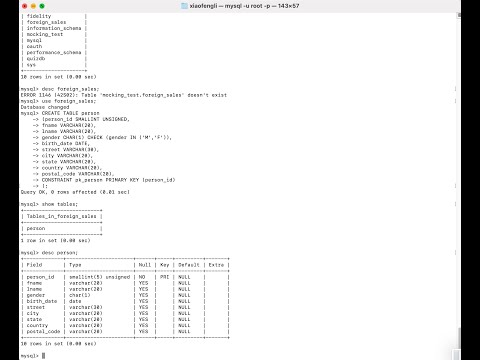Click the 'CONSTRAINT pk_person PRIMARY KEY' line
This screenshot has width=480, height=360.
(x=108, y=180)
